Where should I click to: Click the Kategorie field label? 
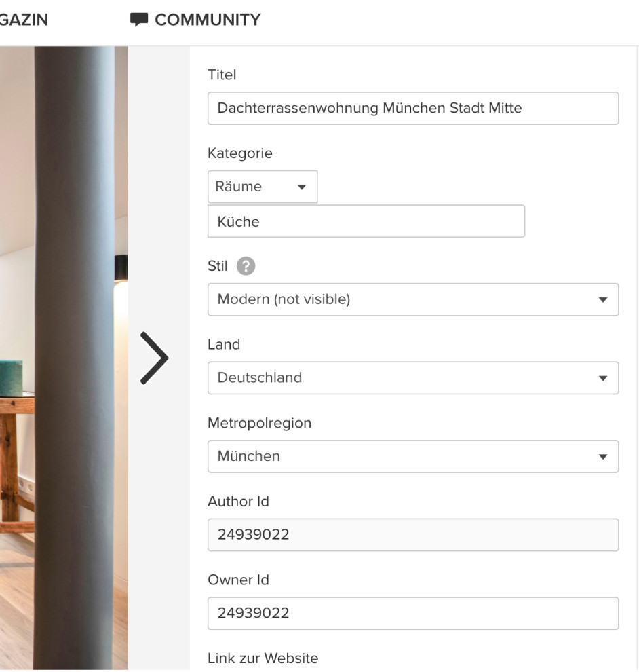239,153
